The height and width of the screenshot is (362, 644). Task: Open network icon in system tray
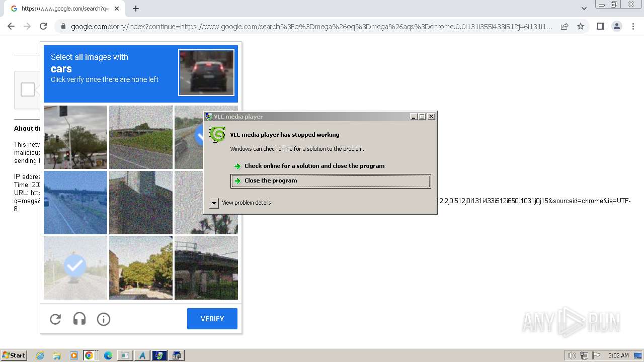coord(584,355)
